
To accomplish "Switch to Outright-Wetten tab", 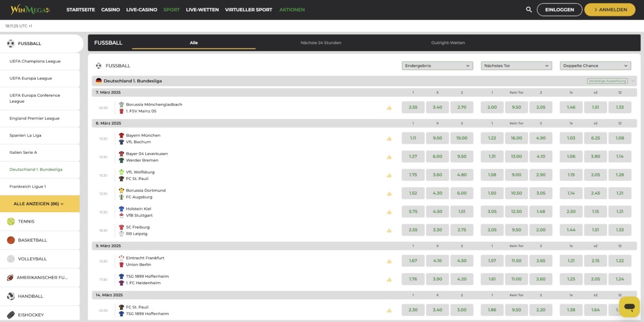I will [448, 43].
